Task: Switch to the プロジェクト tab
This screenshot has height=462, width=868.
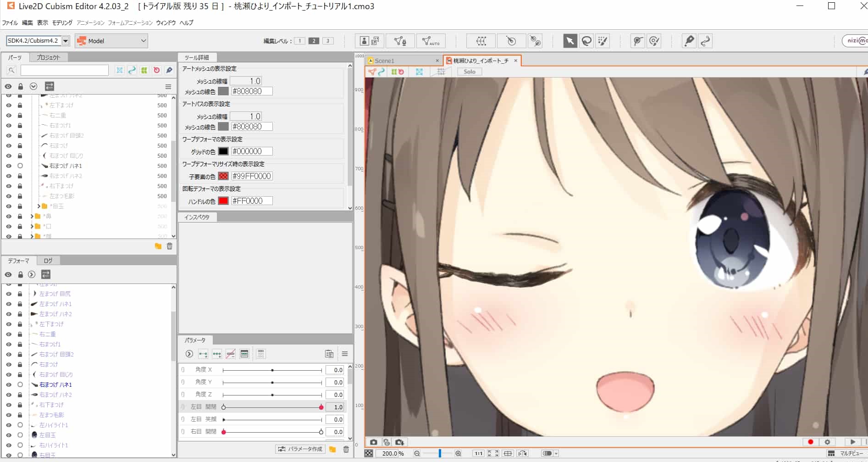Action: [x=49, y=57]
